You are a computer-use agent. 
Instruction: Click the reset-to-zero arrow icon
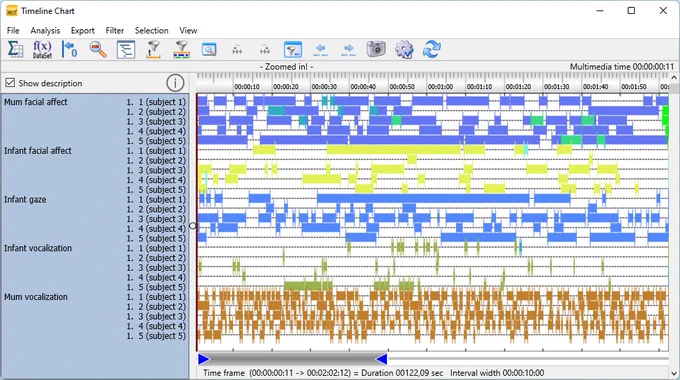[69, 49]
